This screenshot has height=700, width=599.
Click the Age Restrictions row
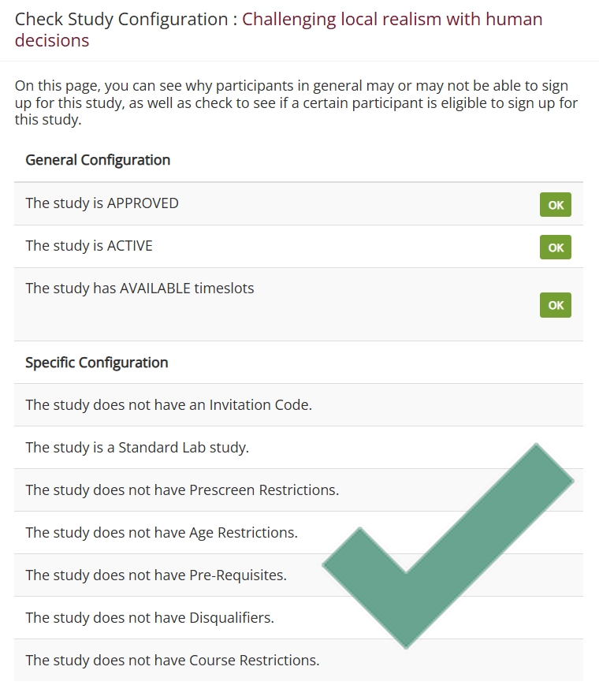(299, 533)
